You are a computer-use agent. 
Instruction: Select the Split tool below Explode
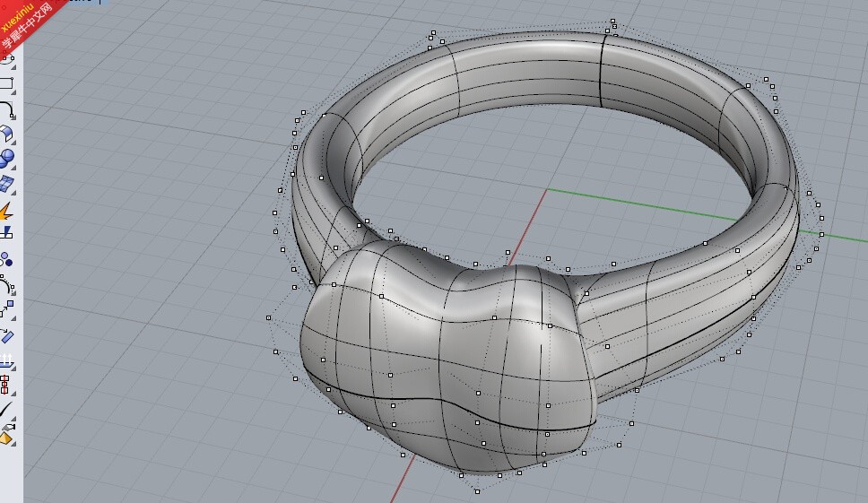coord(6,233)
